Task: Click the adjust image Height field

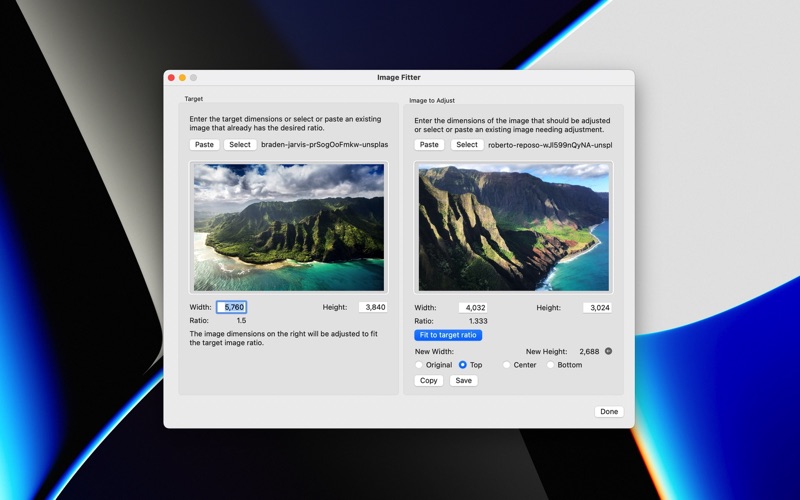Action: tap(597, 307)
